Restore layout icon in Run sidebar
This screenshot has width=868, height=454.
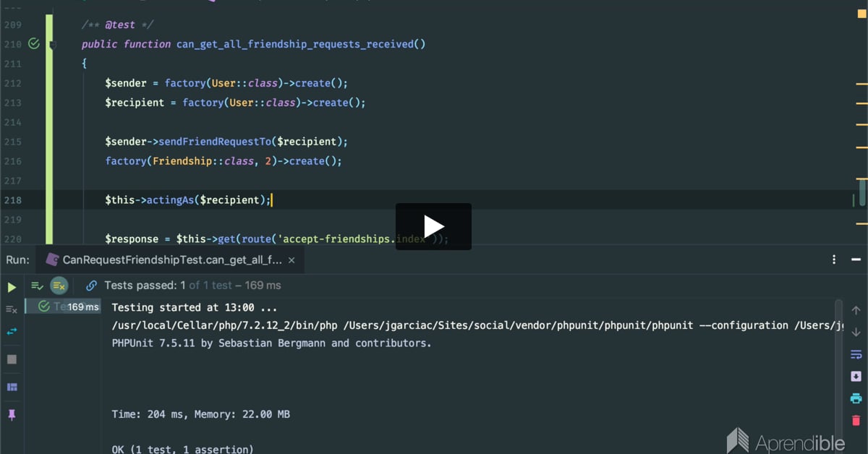pyautogui.click(x=12, y=387)
